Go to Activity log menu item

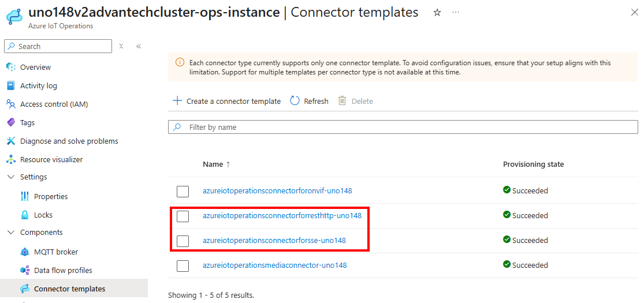point(38,85)
